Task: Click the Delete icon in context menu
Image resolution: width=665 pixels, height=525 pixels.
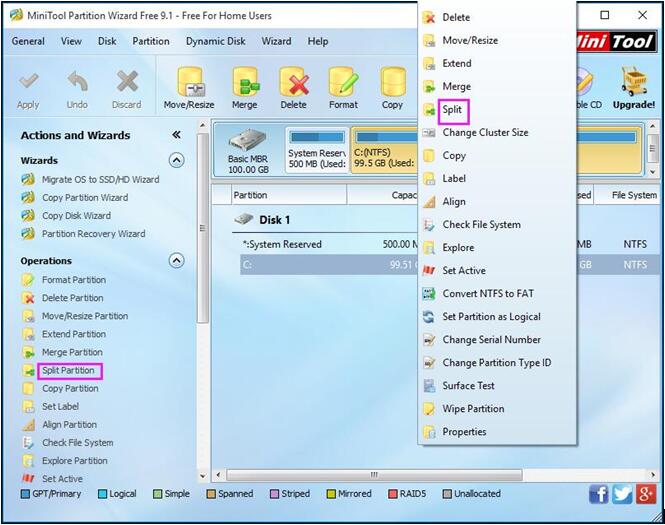Action: tap(429, 18)
